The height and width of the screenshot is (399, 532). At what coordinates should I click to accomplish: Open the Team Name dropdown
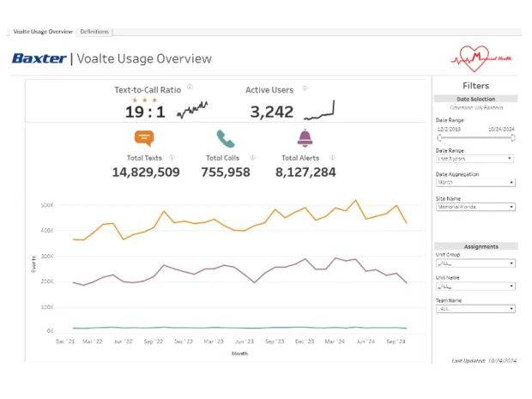click(x=475, y=309)
